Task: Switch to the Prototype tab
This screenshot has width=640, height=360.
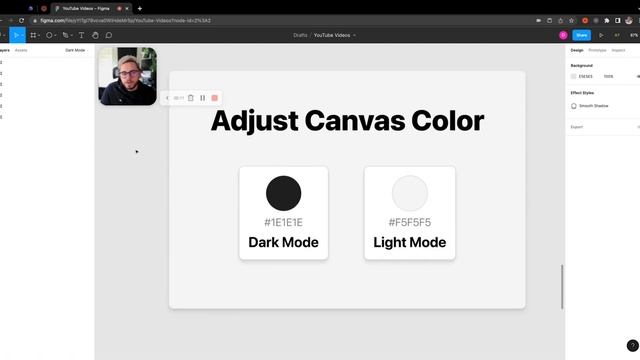Action: [x=597, y=50]
